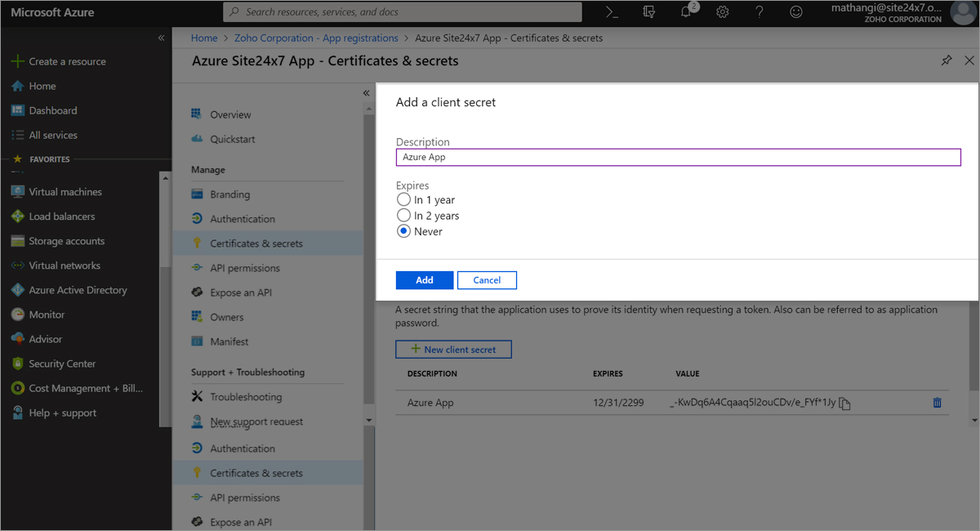
Task: Collapse the app registration menu panel
Action: (367, 93)
